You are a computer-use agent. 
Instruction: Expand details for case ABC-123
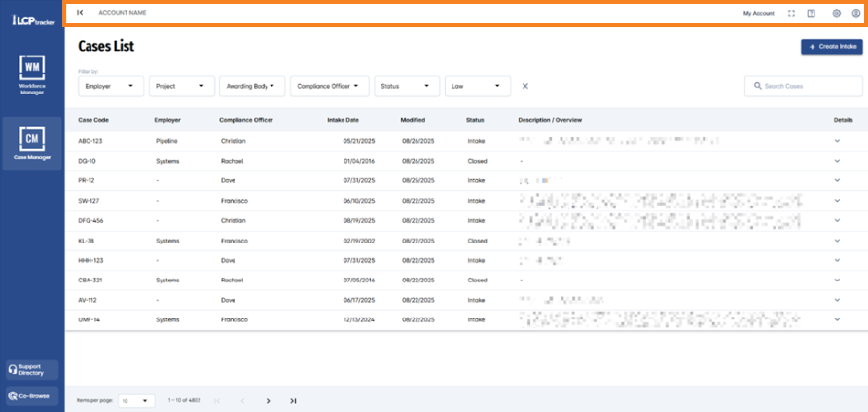pyautogui.click(x=837, y=141)
